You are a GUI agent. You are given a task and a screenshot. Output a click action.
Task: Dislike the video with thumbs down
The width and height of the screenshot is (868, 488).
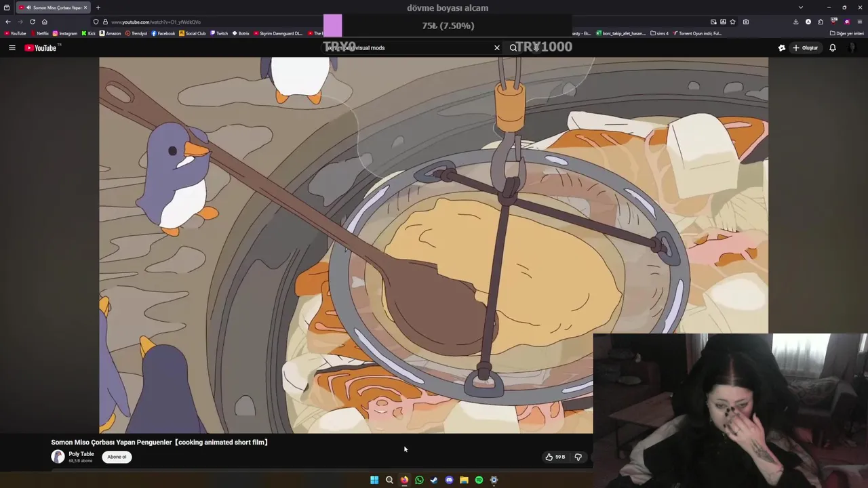[x=578, y=457]
